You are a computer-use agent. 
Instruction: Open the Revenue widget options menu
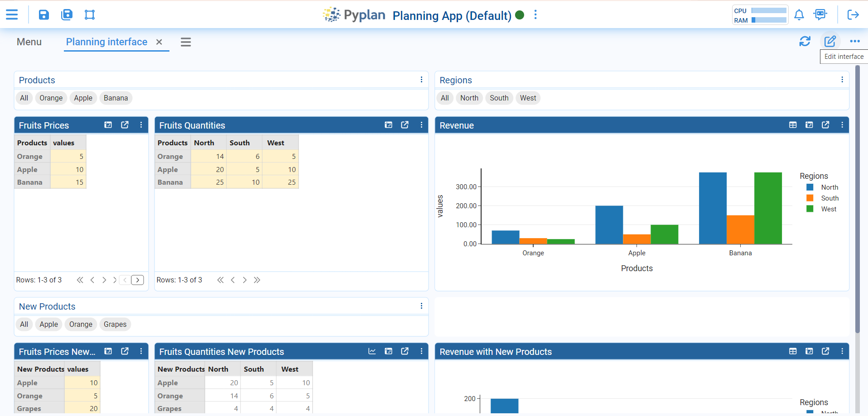pyautogui.click(x=842, y=125)
